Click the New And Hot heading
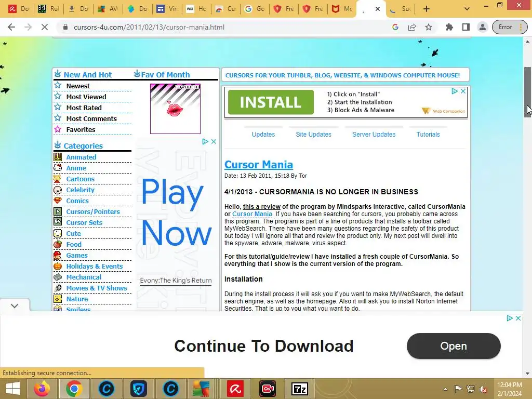The height and width of the screenshot is (399, 532). coord(87,75)
